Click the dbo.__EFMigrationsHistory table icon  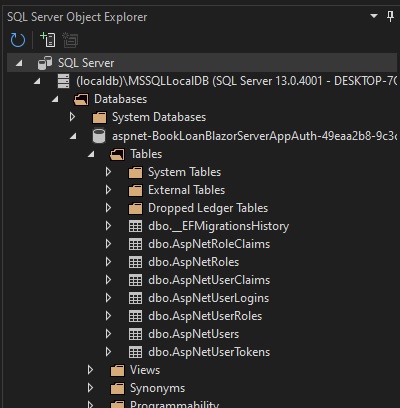(x=135, y=226)
